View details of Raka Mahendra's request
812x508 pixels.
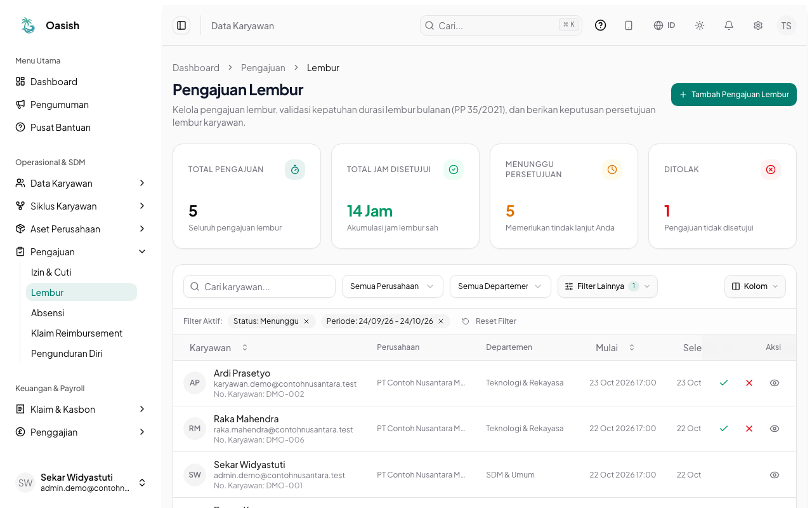[x=775, y=429]
